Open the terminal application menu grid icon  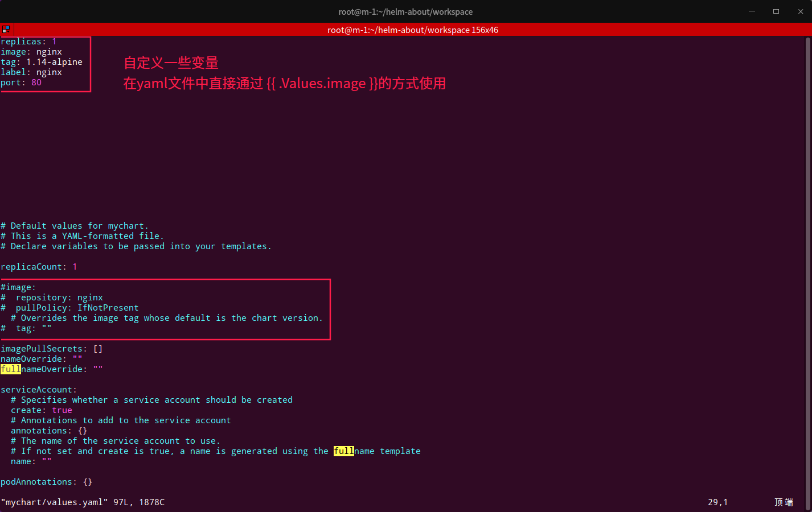(6, 29)
